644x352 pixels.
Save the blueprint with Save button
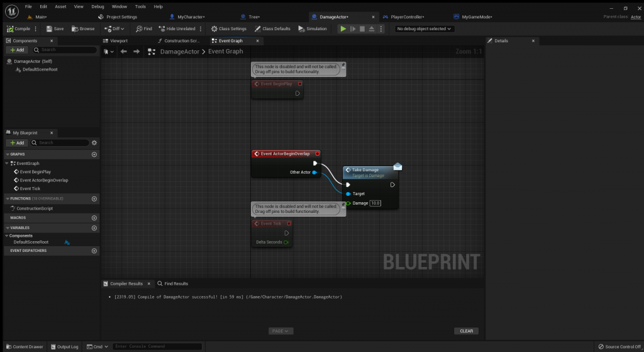pyautogui.click(x=55, y=29)
